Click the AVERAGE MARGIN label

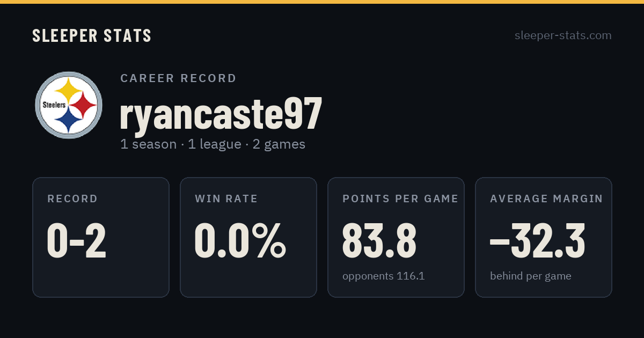click(546, 199)
